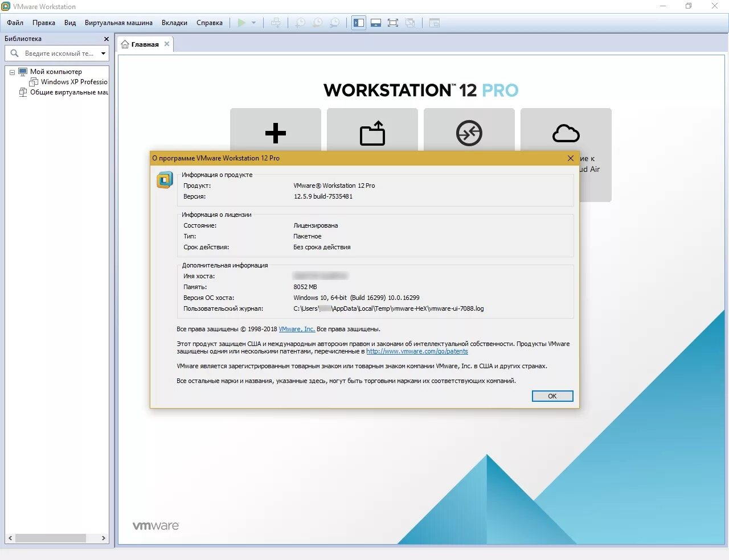Click the Мой компьютер computer icon in the tree
Viewport: 729px width, 560px height.
[23, 72]
